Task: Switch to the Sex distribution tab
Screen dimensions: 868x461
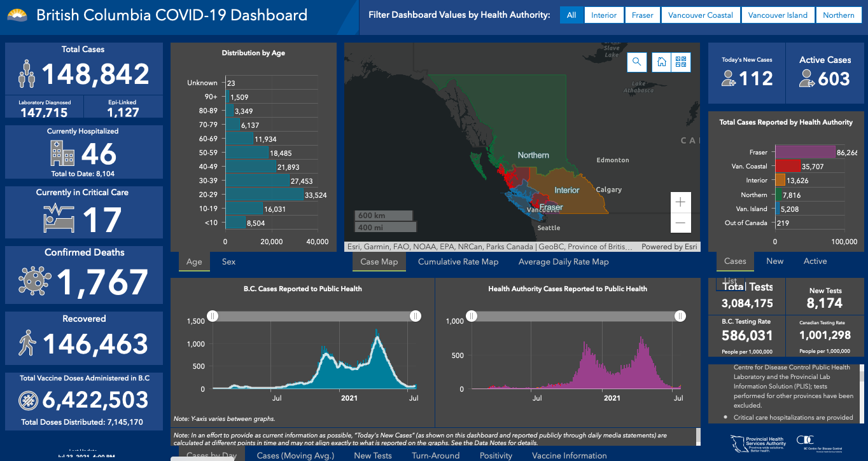Action: click(x=228, y=261)
